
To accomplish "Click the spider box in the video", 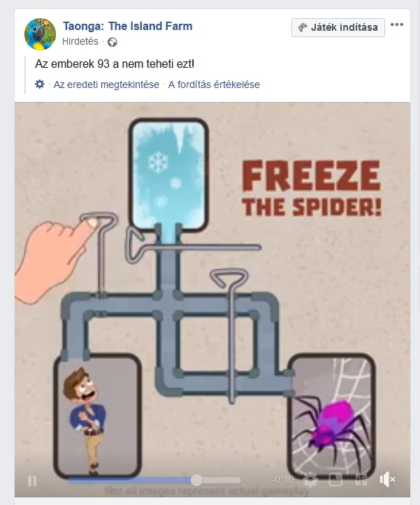I will 331,415.
